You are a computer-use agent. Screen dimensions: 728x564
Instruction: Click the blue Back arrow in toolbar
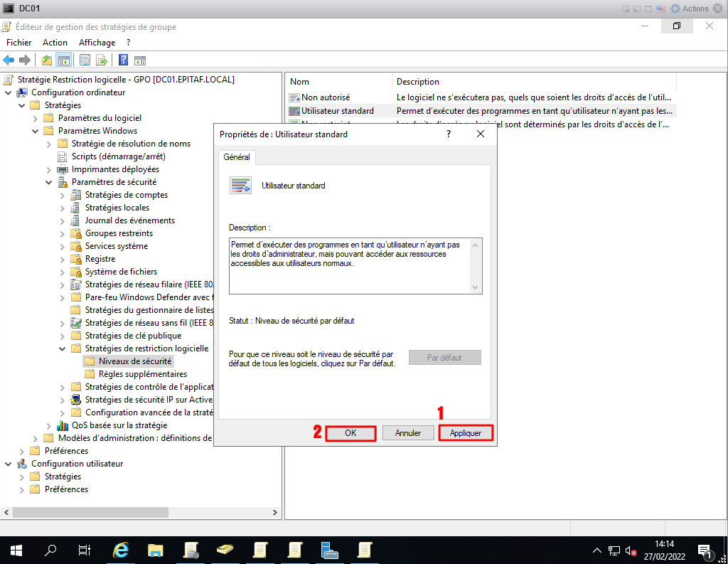pyautogui.click(x=9, y=60)
